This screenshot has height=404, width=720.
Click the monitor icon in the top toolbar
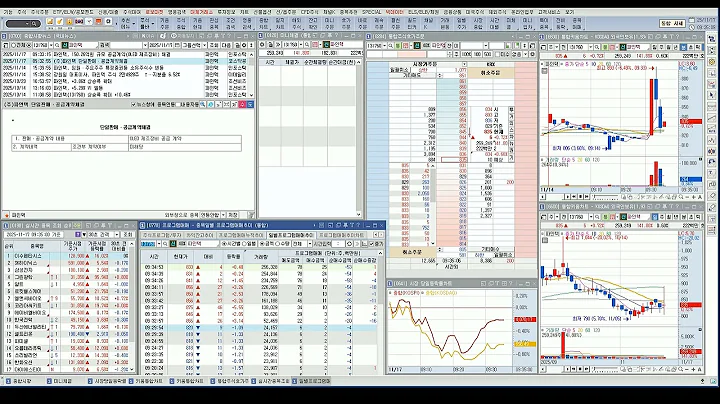[98, 21]
